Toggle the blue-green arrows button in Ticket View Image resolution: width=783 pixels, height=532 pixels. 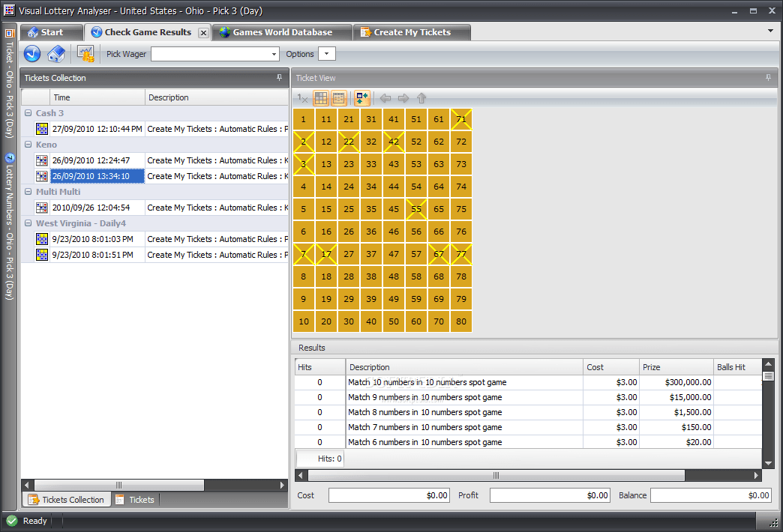tap(362, 98)
